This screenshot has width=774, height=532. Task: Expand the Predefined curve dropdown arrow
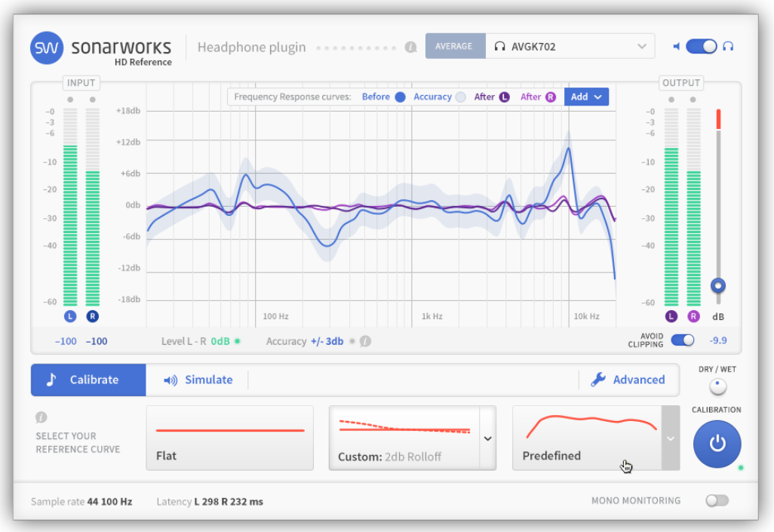pyautogui.click(x=671, y=438)
